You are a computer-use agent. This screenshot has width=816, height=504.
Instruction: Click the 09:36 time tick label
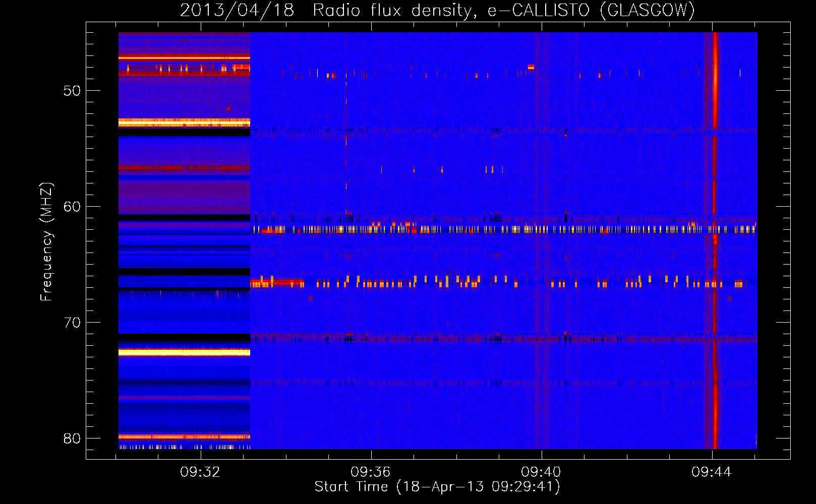point(371,472)
